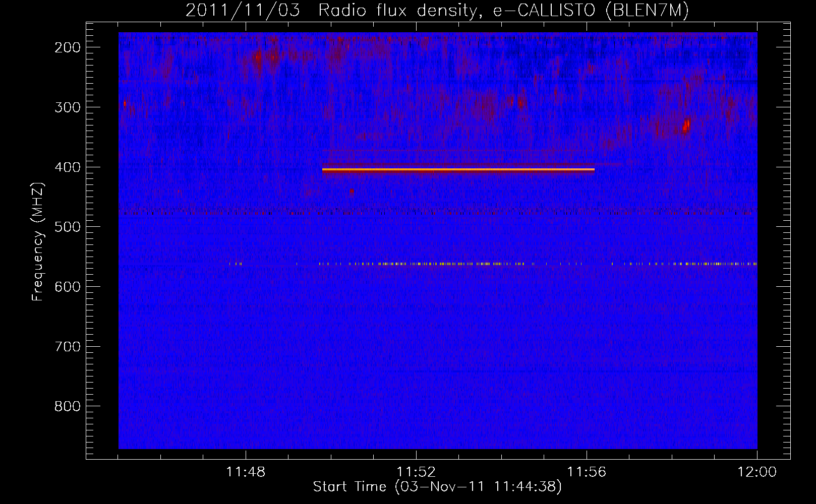Image resolution: width=816 pixels, height=504 pixels.
Task: Click the 'Frequency (MHZ)' axis label
Action: coord(38,241)
